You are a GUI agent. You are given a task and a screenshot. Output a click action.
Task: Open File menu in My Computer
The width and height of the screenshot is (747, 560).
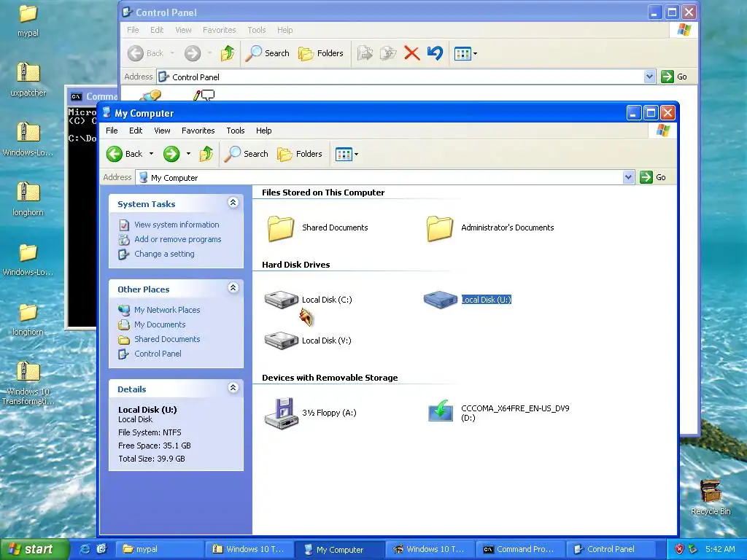pos(112,131)
